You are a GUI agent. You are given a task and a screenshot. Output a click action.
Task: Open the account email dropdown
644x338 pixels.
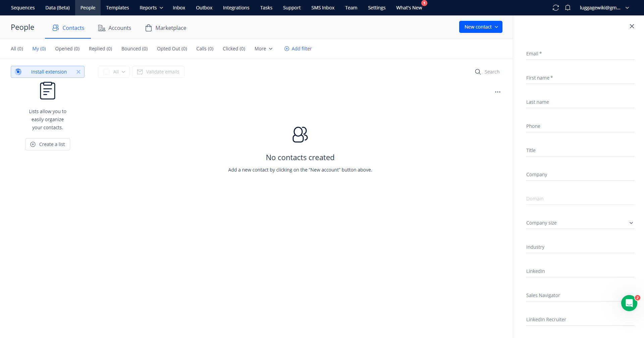pyautogui.click(x=604, y=8)
